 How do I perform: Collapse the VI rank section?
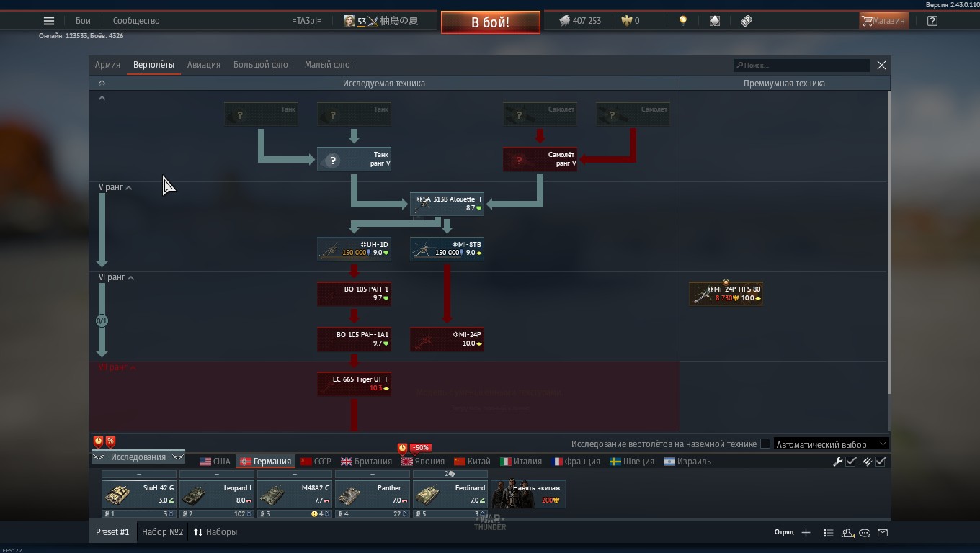[x=116, y=277]
